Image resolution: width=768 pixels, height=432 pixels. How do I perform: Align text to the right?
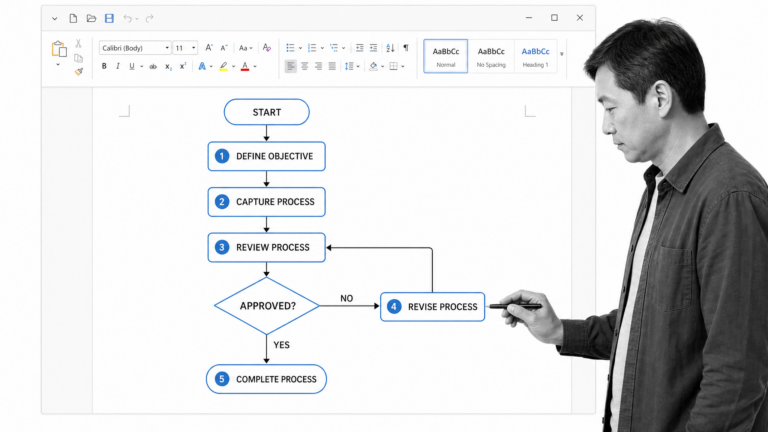318,66
